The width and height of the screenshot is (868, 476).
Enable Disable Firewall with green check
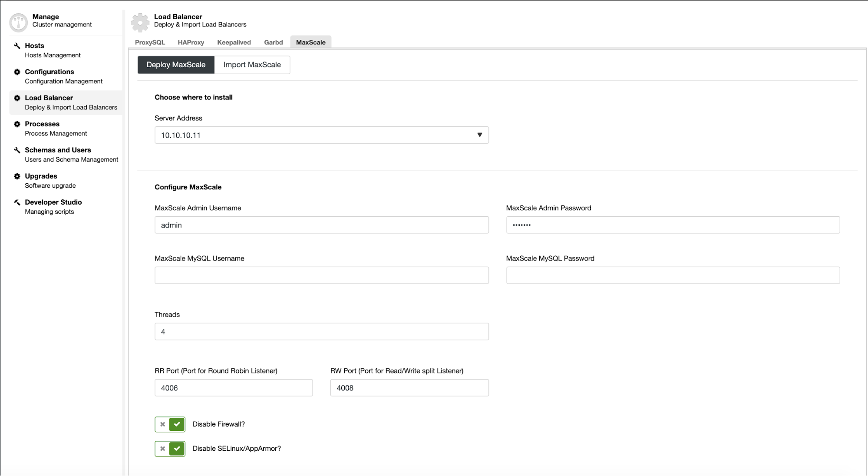[x=177, y=424]
